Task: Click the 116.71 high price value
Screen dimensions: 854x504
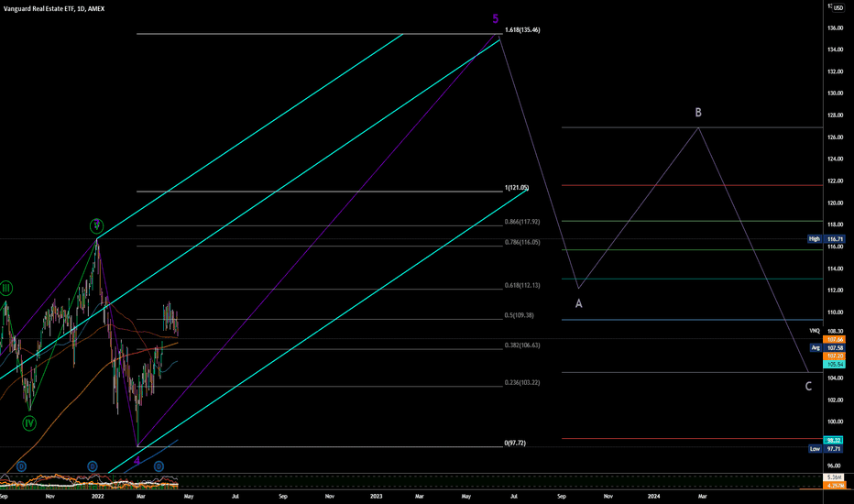Action: coord(835,239)
